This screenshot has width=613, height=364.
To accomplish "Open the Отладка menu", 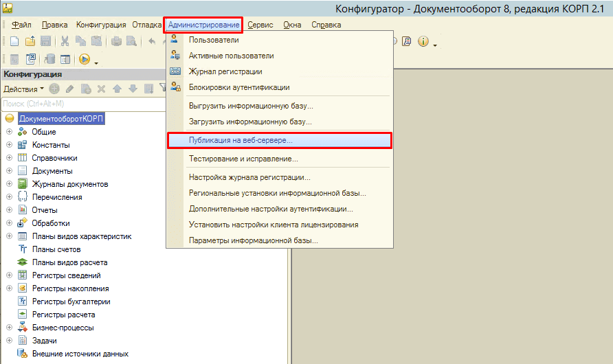I will 146,25.
